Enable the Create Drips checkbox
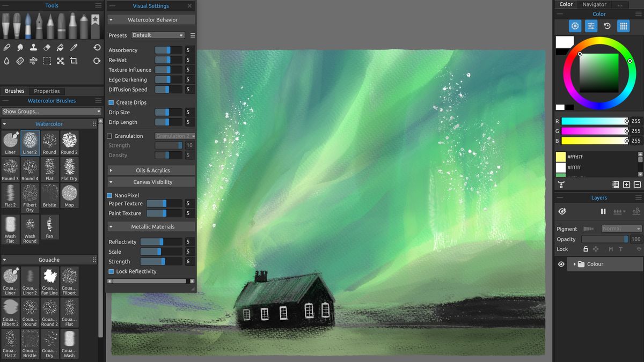 (x=112, y=102)
